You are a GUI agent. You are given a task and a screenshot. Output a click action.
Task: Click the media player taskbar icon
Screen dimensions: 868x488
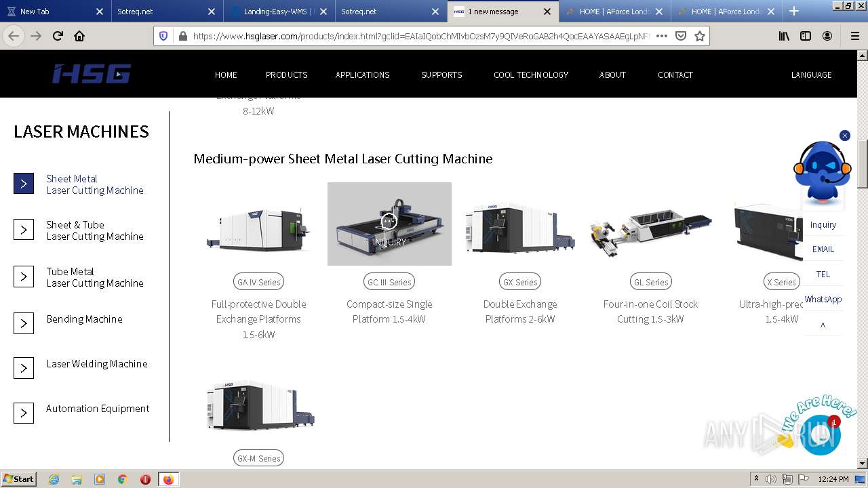click(100, 479)
